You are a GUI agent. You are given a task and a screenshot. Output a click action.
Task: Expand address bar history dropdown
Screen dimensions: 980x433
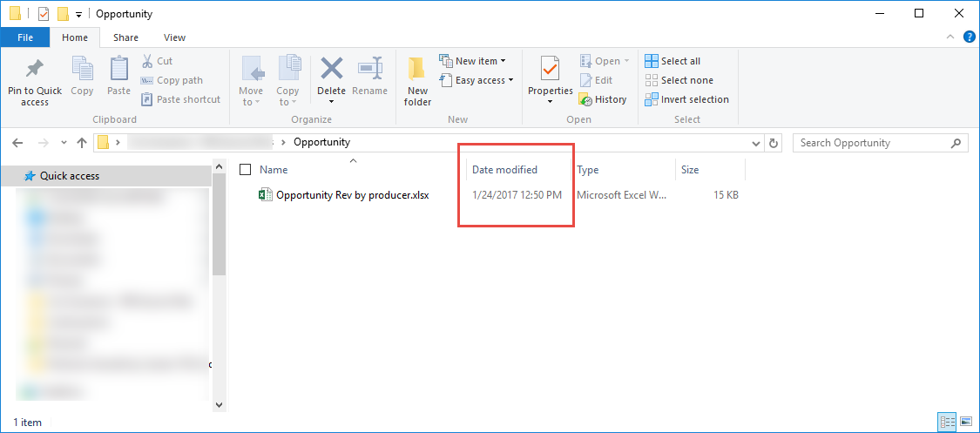758,143
